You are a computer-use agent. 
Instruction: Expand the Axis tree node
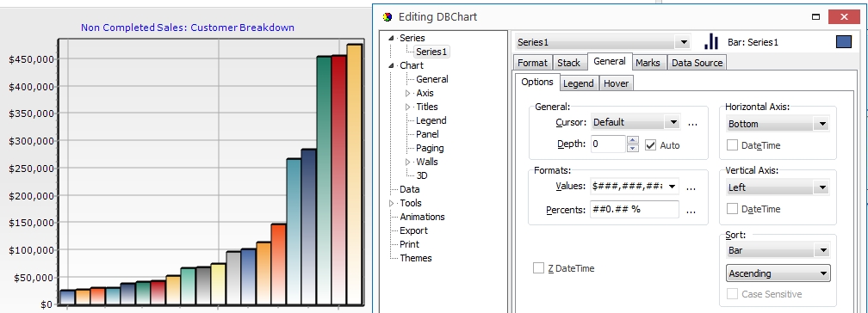pos(408,93)
